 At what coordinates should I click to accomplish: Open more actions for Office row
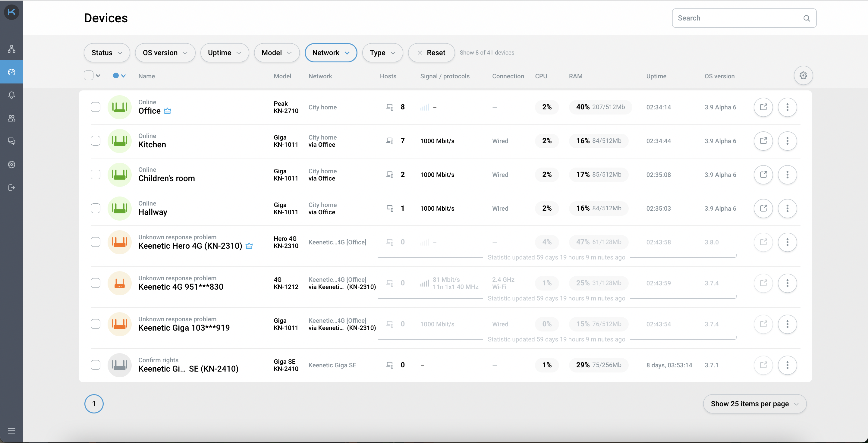(x=788, y=107)
